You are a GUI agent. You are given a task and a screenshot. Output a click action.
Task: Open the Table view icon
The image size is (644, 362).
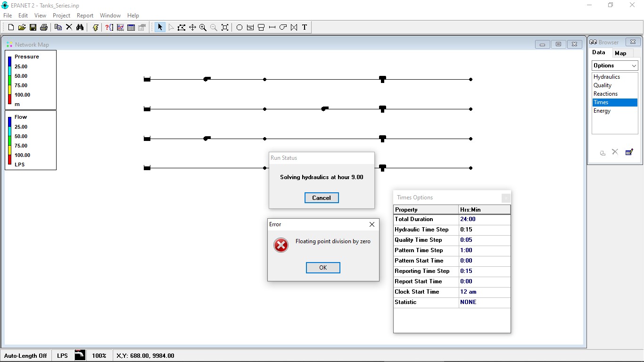tap(131, 27)
